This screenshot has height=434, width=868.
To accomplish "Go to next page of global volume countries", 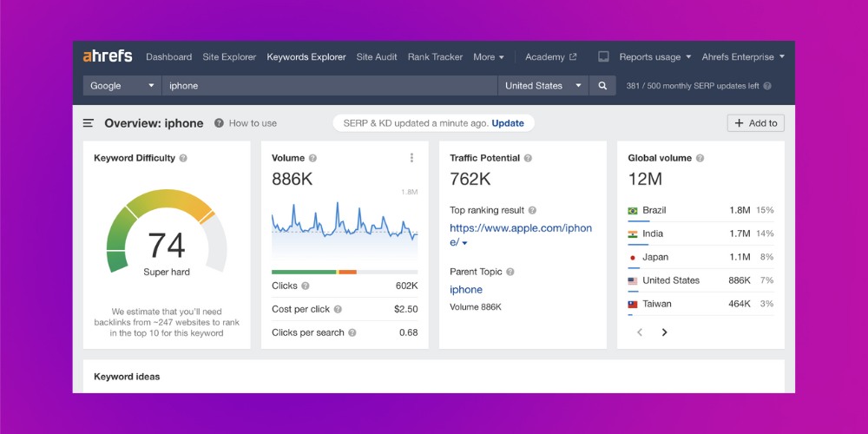I will [x=664, y=332].
